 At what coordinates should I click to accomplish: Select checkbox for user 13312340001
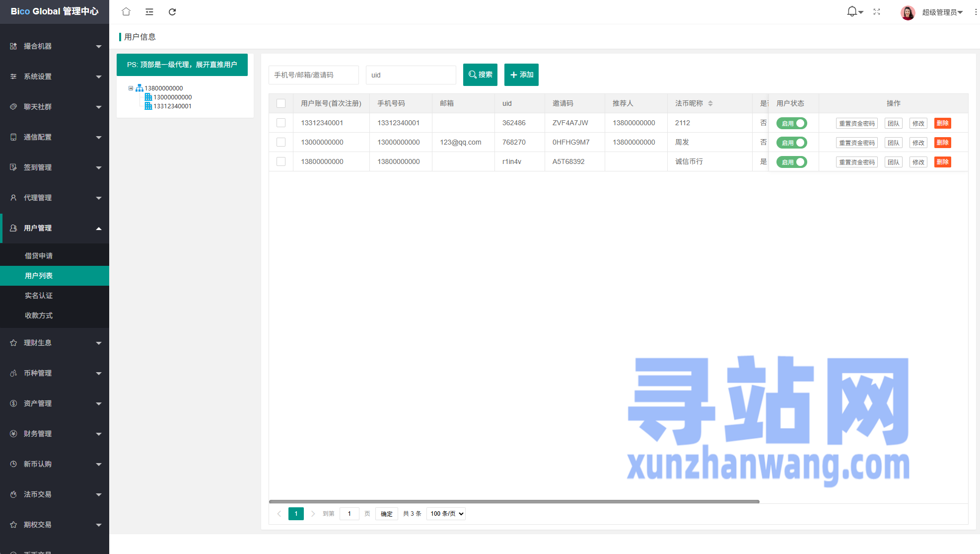281,123
